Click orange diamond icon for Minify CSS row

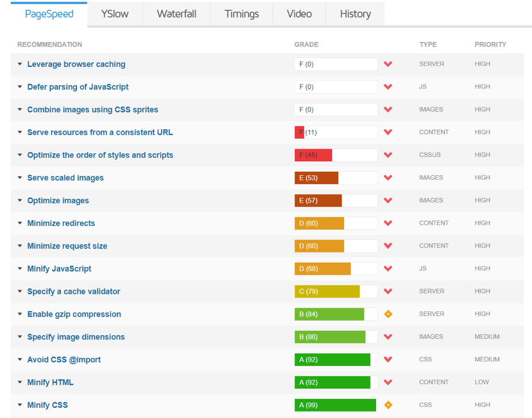pyautogui.click(x=388, y=405)
